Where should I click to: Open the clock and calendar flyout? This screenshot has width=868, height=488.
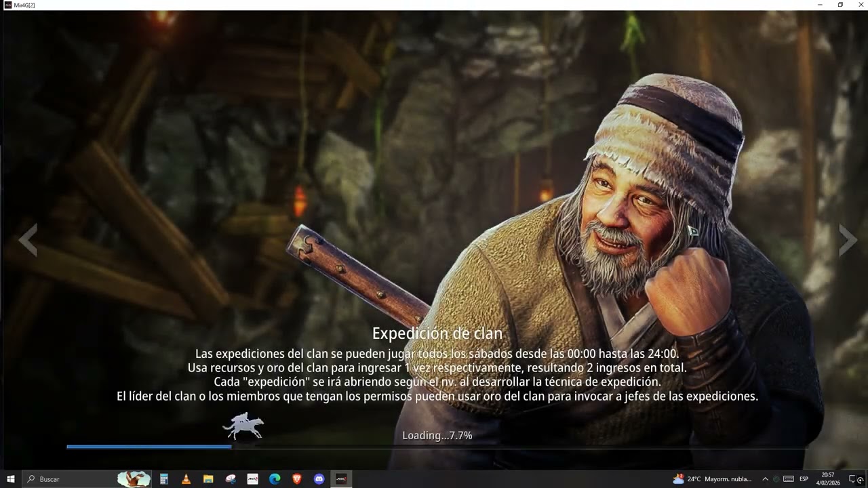(x=827, y=479)
